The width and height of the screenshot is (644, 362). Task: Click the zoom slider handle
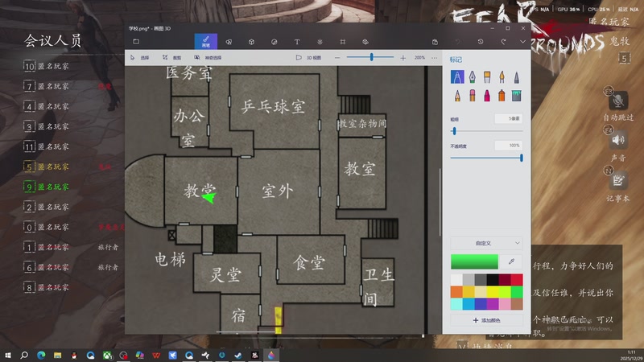click(x=371, y=57)
